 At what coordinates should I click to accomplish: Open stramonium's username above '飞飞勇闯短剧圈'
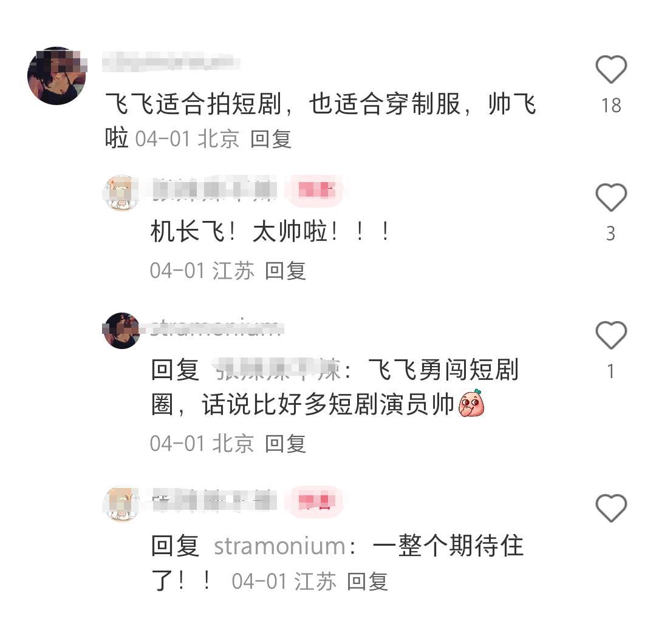pos(216,327)
